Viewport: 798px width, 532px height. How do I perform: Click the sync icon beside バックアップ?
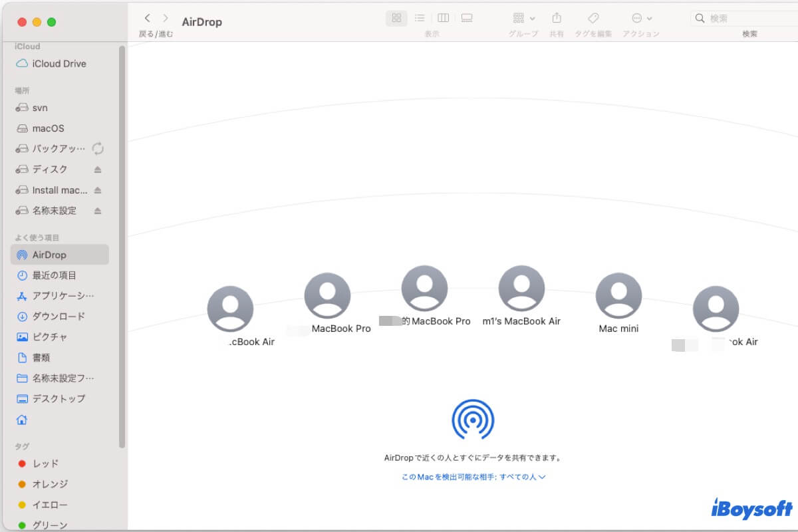98,149
